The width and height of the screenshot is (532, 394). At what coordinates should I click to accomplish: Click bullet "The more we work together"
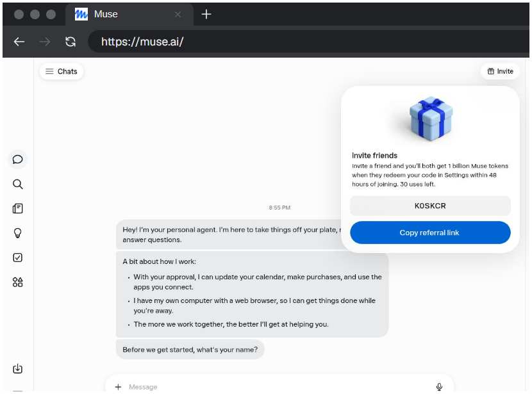tap(231, 324)
